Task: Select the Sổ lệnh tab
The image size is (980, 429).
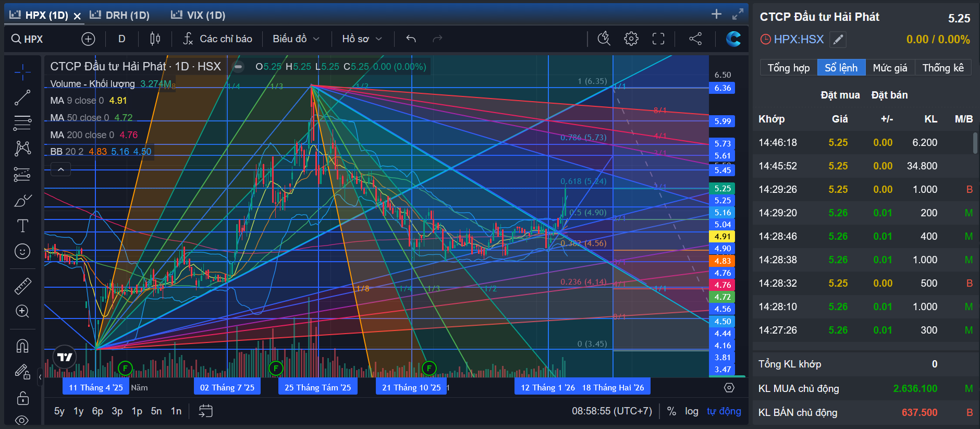Action: tap(841, 68)
